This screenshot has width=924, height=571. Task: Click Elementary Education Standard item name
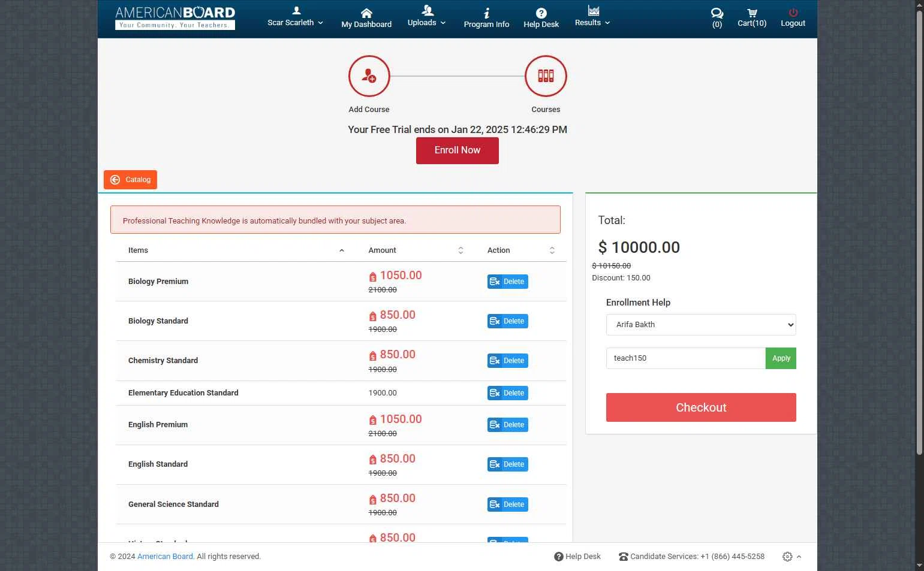click(183, 393)
